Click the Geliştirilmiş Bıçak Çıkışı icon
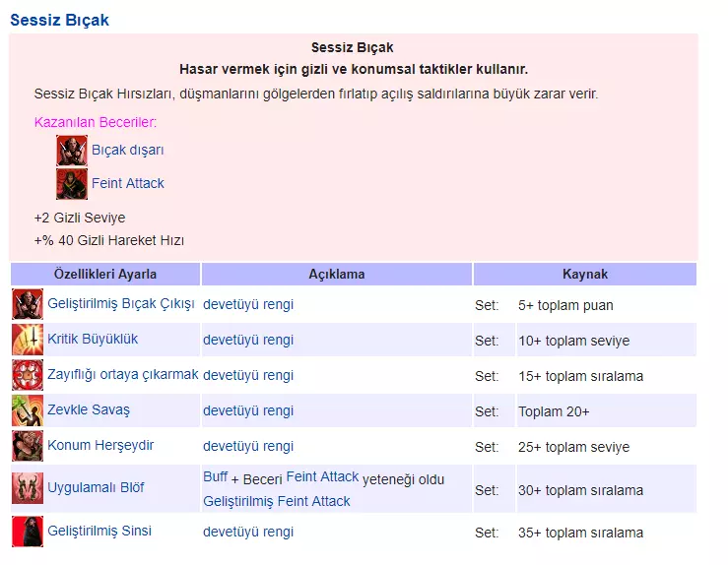 click(28, 304)
